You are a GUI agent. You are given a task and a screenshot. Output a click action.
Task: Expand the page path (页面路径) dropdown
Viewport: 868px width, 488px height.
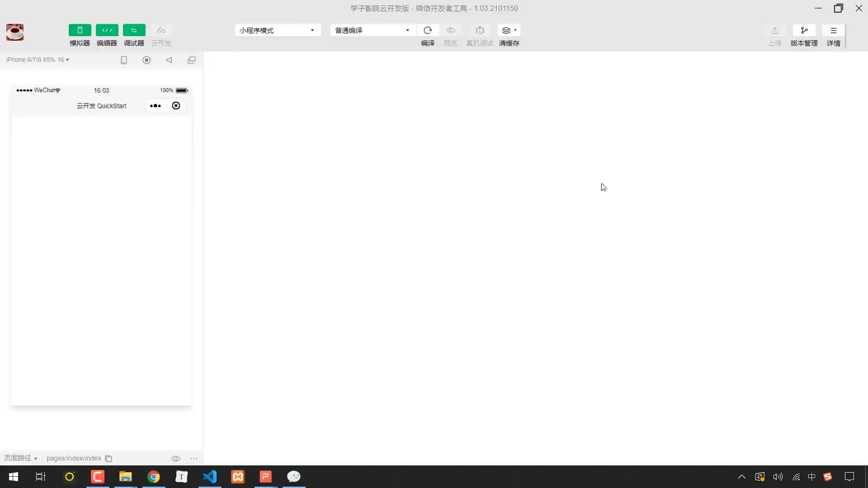pyautogui.click(x=21, y=458)
